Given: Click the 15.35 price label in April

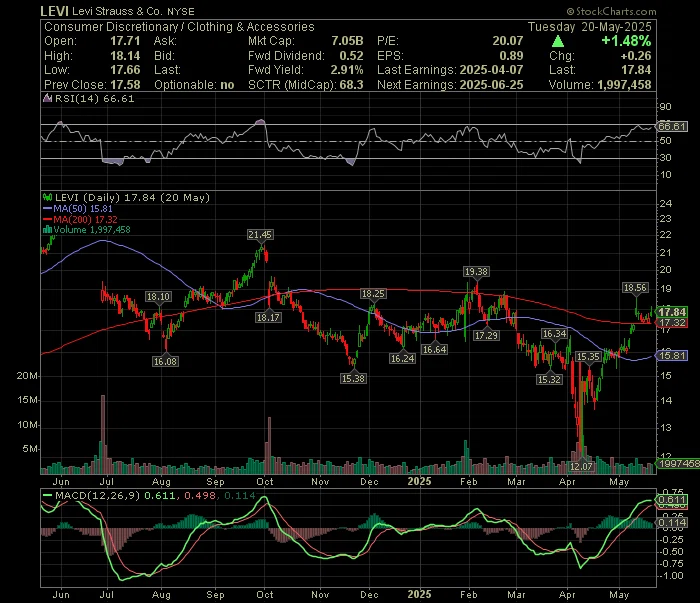Looking at the screenshot, I should click(588, 357).
